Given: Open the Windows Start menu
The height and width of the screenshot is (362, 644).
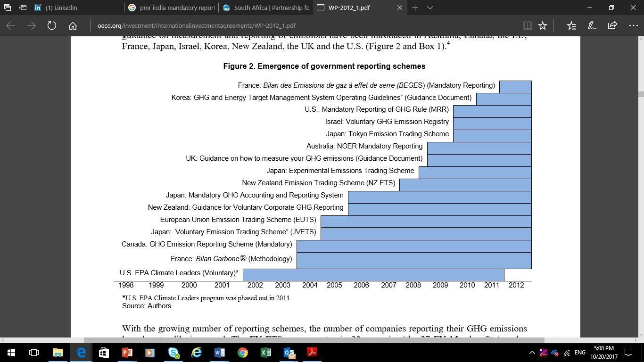Looking at the screenshot, I should (11, 352).
